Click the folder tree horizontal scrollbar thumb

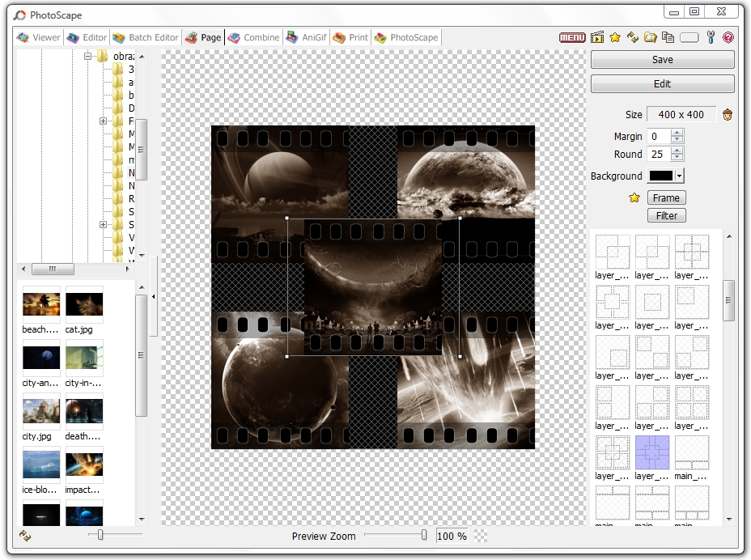pyautogui.click(x=53, y=269)
